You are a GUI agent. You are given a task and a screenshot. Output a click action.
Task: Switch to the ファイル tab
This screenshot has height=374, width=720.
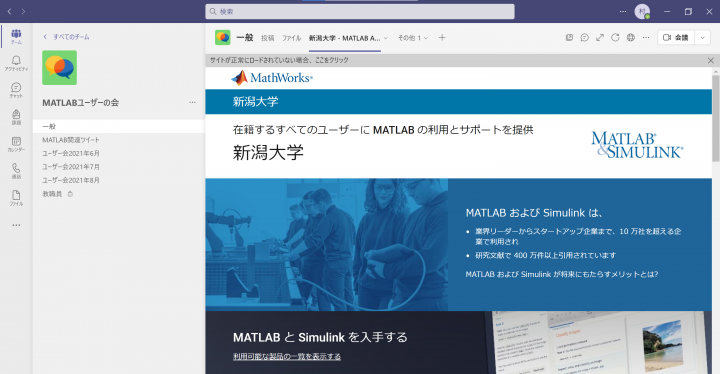pos(291,38)
